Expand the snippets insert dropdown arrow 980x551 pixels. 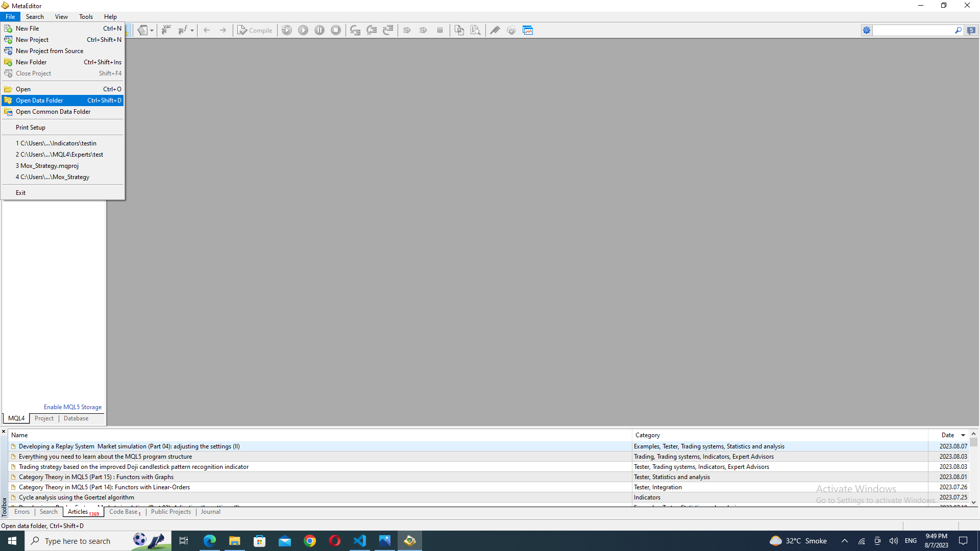pyautogui.click(x=152, y=31)
